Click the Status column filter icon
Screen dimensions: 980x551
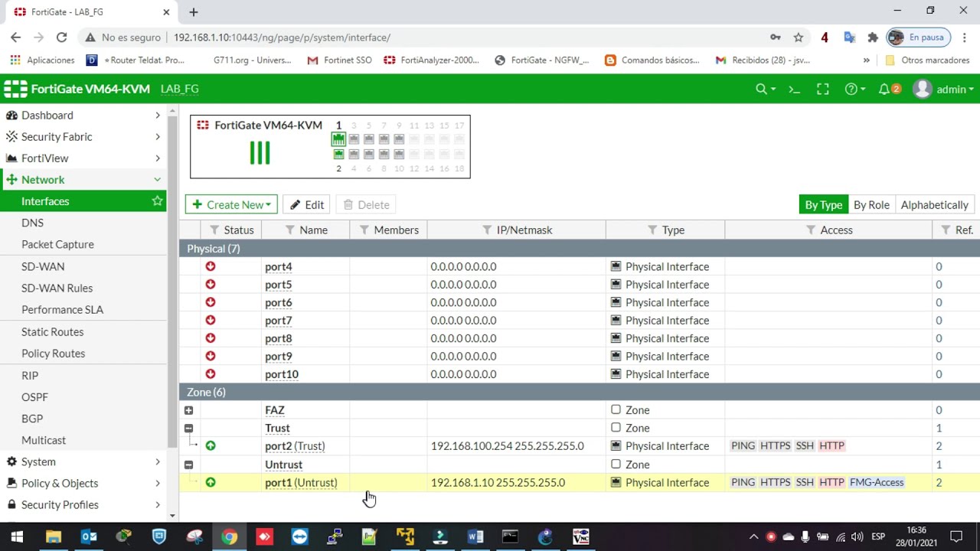(214, 230)
